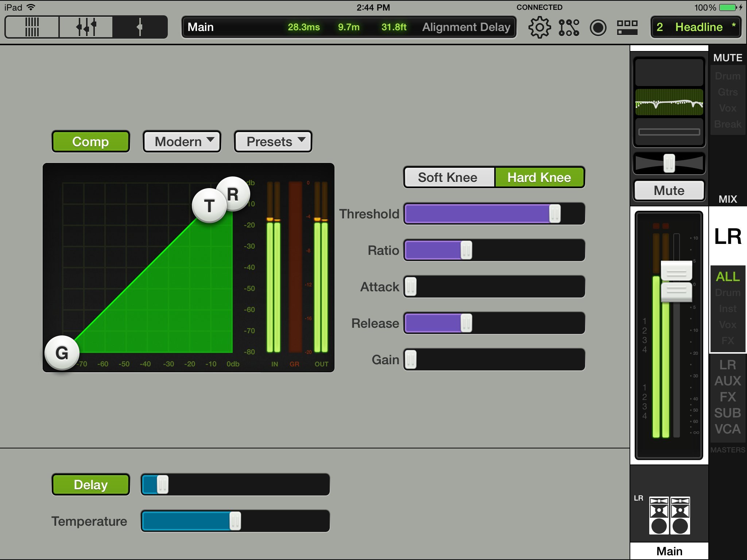This screenshot has width=747, height=560.
Task: Click the Threshold slider handle
Action: pos(554,214)
